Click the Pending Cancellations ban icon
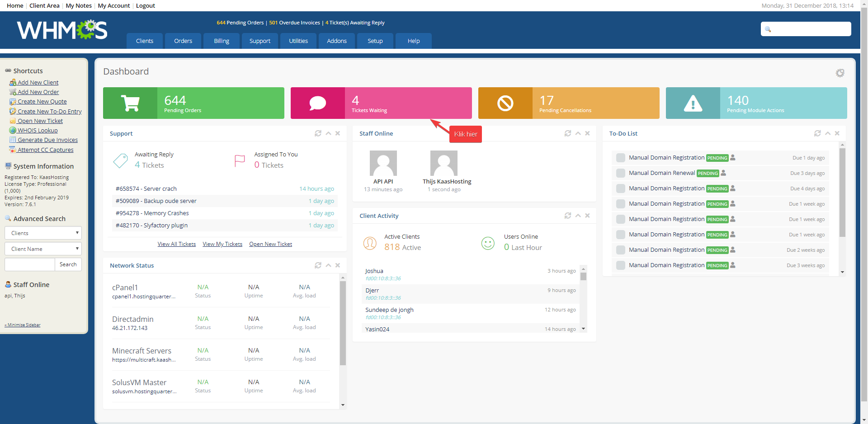This screenshot has width=868, height=424. [505, 104]
